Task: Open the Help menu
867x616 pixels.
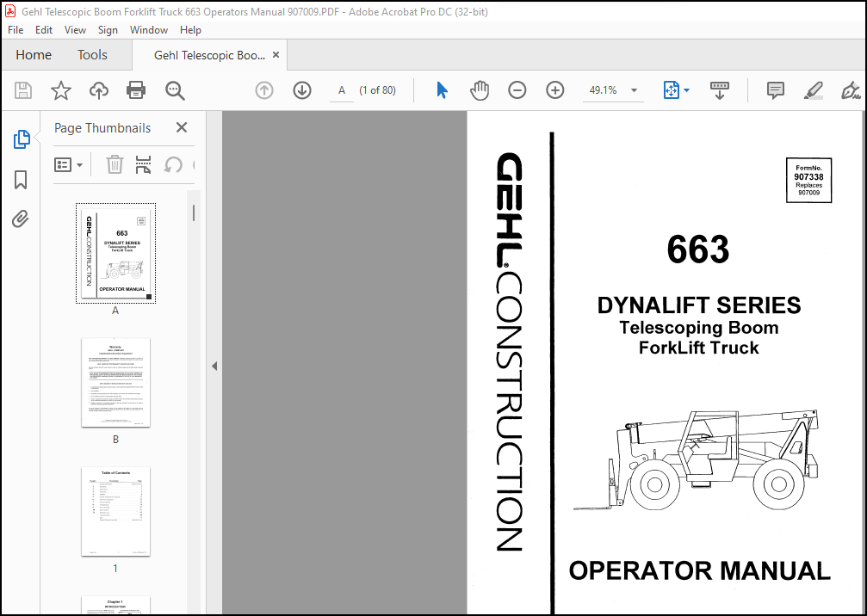Action: (x=190, y=30)
